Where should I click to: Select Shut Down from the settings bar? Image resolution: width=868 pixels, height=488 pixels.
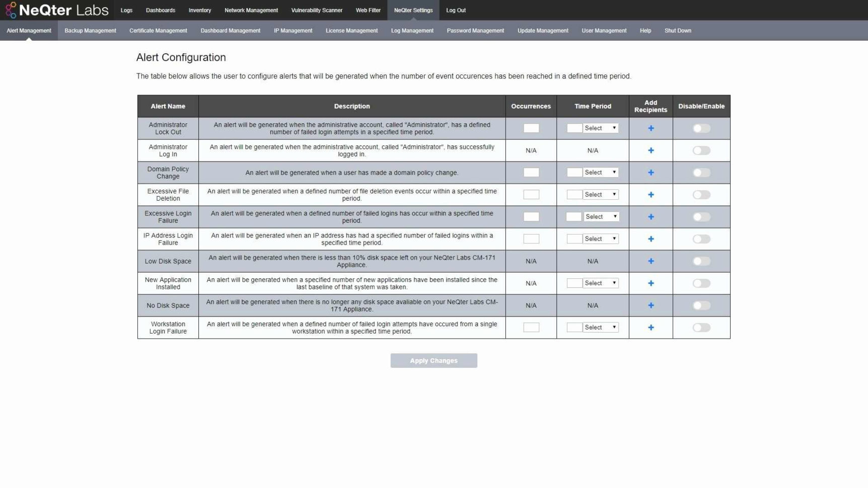678,30
